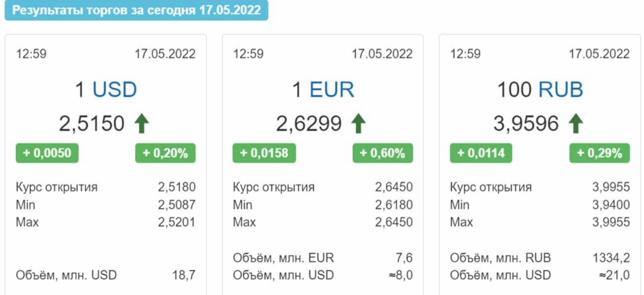
Task: Click the + 0,60% percent badge
Action: tap(383, 153)
